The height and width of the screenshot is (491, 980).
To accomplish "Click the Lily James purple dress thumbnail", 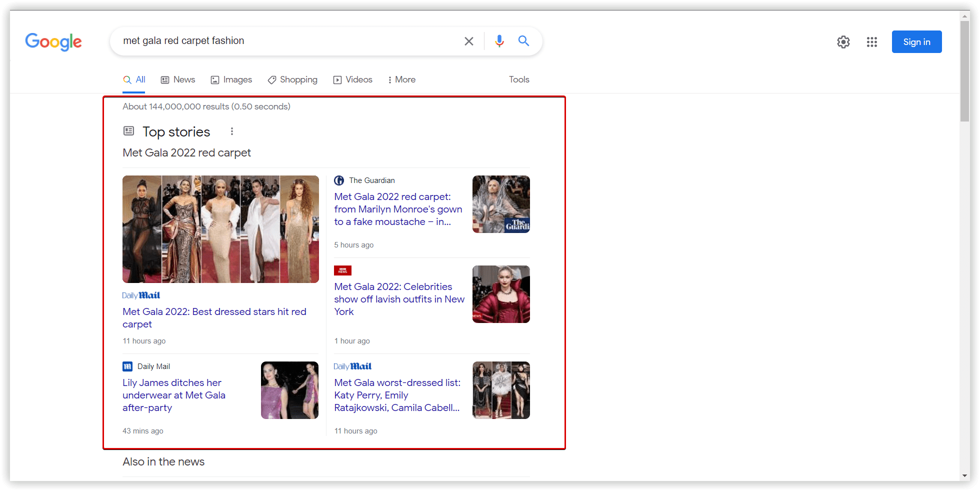I will (x=289, y=390).
